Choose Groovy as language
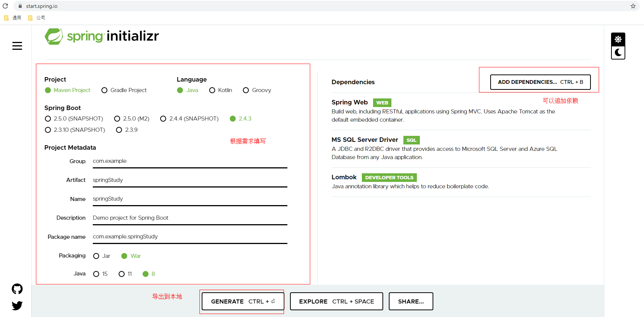The width and height of the screenshot is (644, 317). (257, 90)
